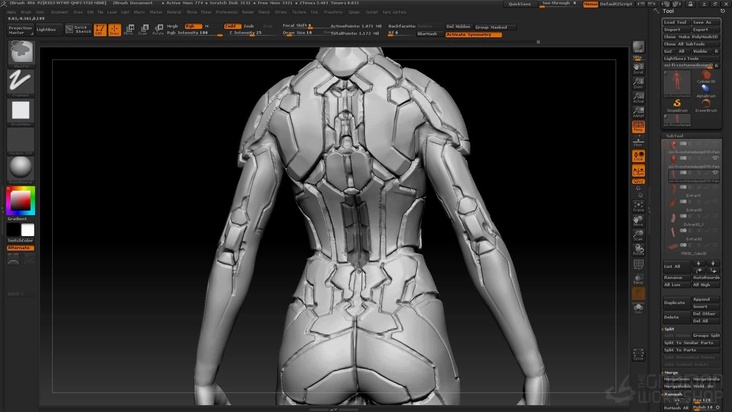Render with the BPR sphere button

point(638,47)
